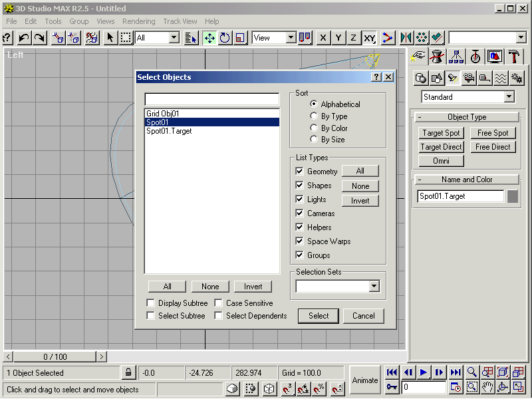Click Invert button below the object list

click(253, 287)
